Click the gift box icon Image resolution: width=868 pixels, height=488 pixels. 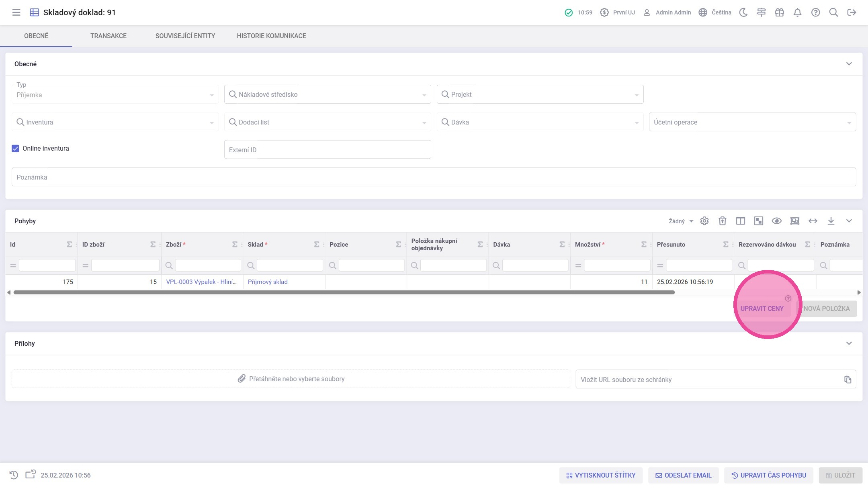[x=779, y=12]
